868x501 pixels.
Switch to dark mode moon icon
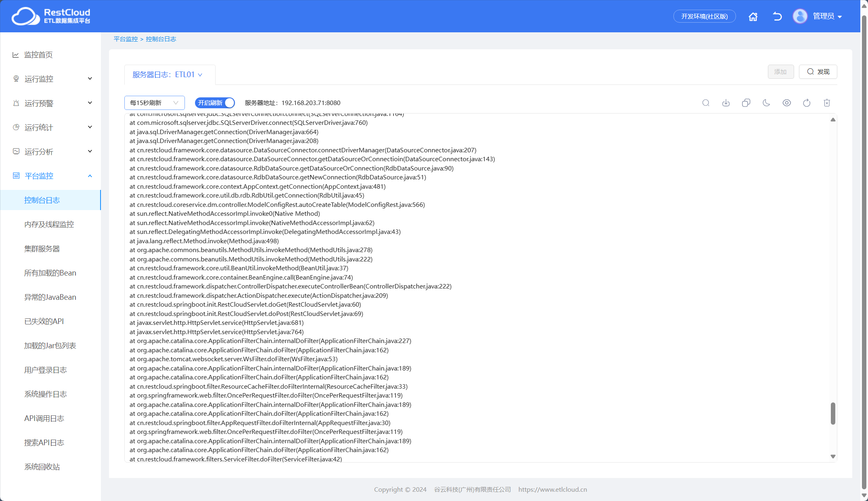click(x=766, y=103)
